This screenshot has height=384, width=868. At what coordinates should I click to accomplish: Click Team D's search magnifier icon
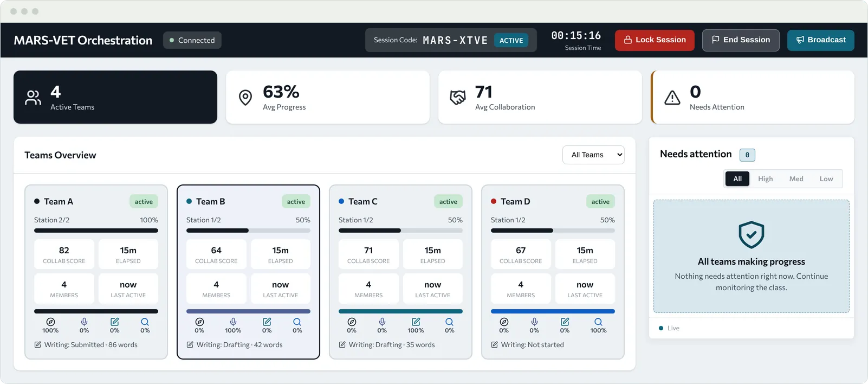[x=598, y=322]
